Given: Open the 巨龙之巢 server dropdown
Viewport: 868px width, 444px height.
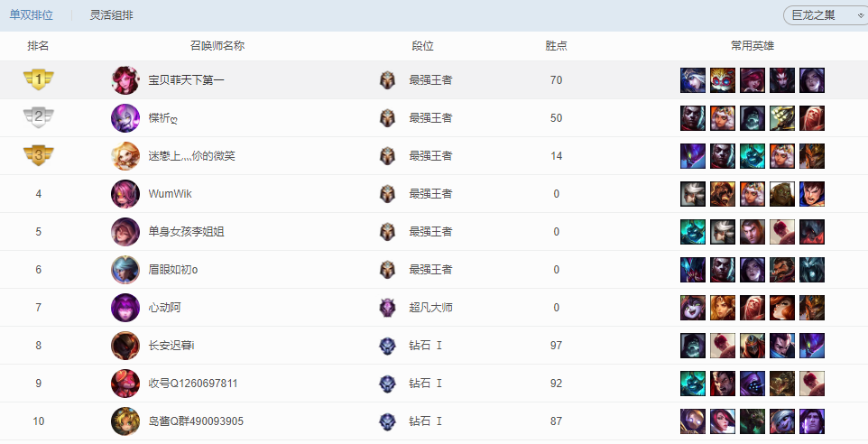Looking at the screenshot, I should pos(821,15).
